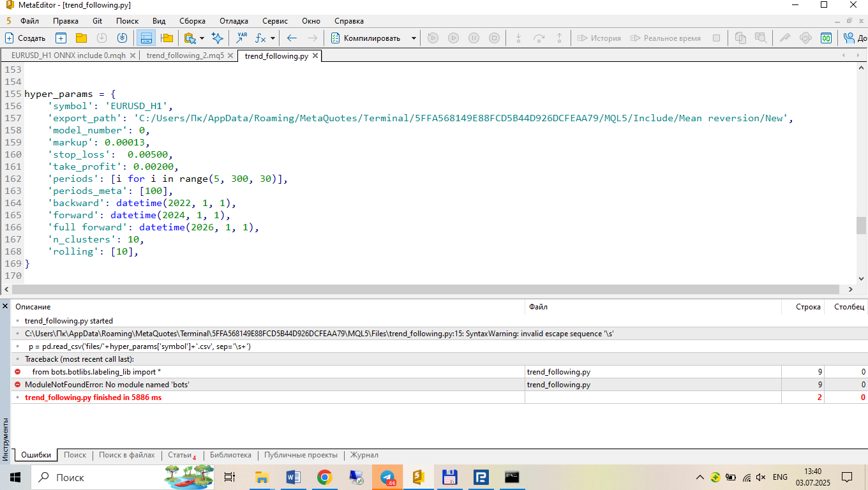Switch to Поиск в файлах tab
Image resolution: width=868 pixels, height=490 pixels.
pyautogui.click(x=127, y=455)
